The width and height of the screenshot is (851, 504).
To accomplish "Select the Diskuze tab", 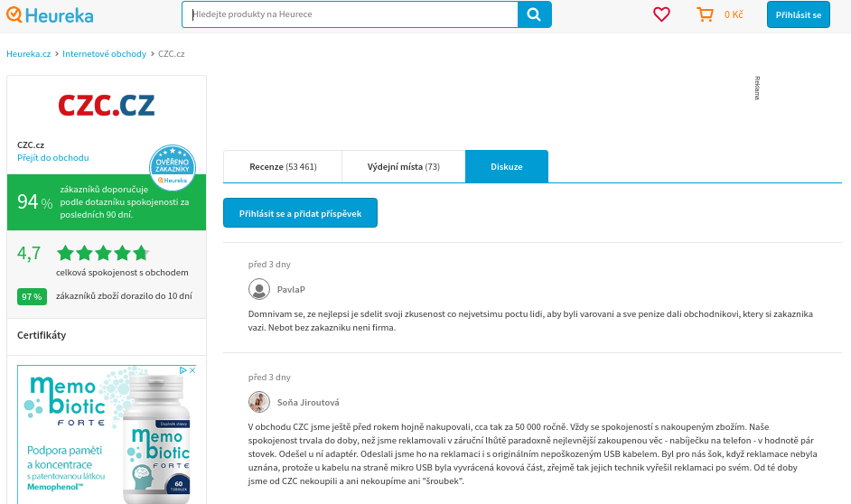I will click(507, 166).
